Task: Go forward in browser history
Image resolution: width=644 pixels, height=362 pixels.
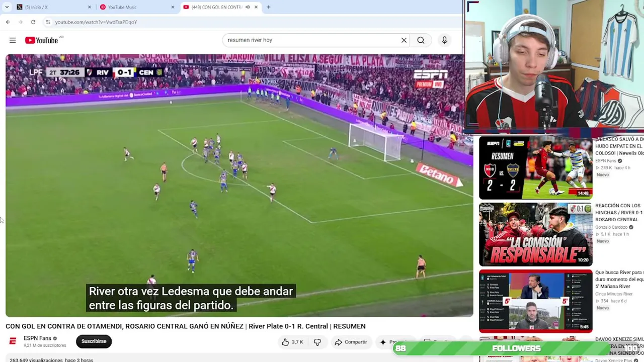Action: [21, 22]
